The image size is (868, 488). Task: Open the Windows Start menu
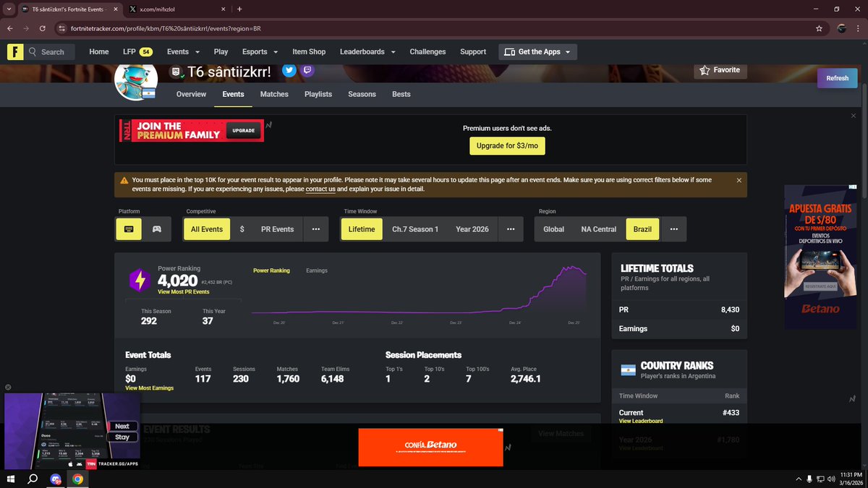11,479
